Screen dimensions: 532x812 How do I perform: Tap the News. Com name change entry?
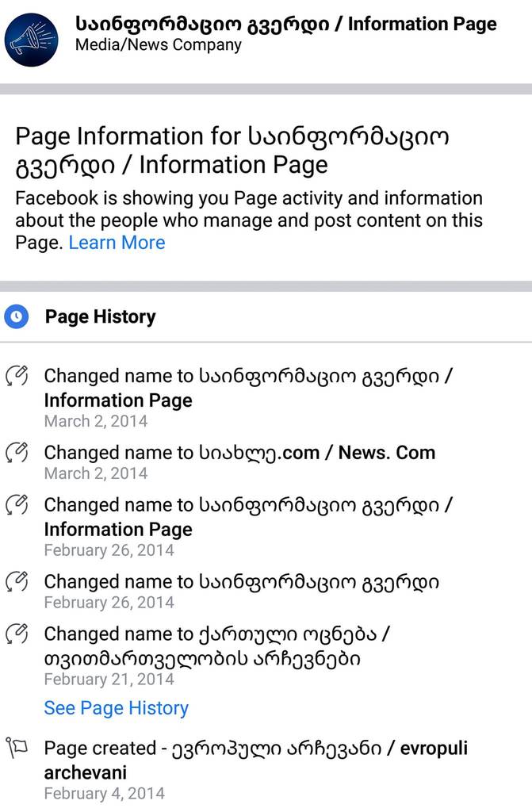tap(239, 453)
